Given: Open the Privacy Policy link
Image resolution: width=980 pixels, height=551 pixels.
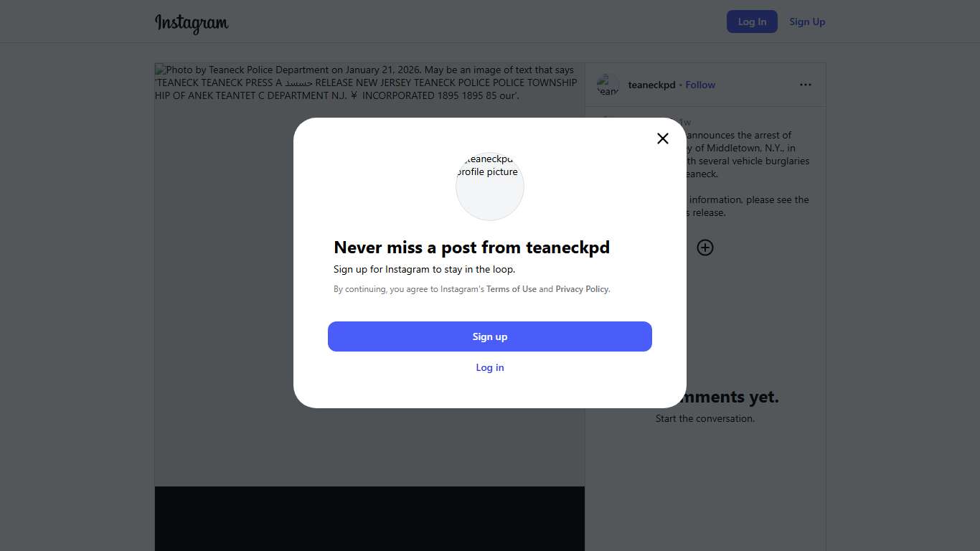Looking at the screenshot, I should [x=582, y=289].
